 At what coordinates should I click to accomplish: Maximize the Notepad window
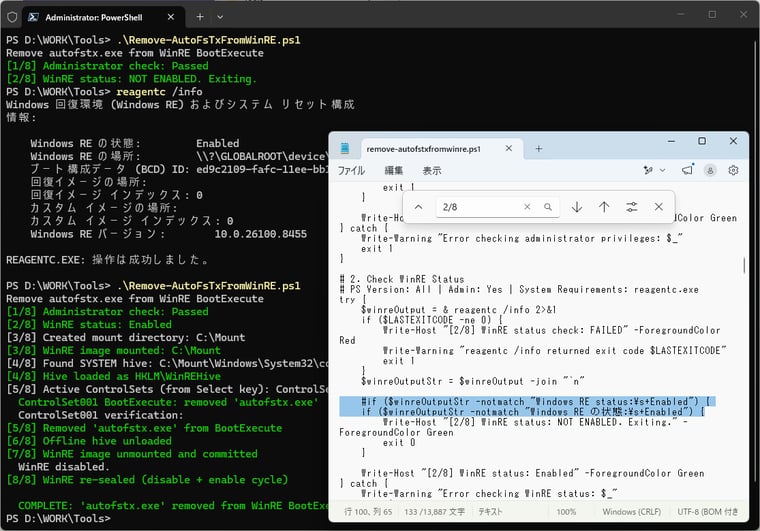click(x=702, y=141)
